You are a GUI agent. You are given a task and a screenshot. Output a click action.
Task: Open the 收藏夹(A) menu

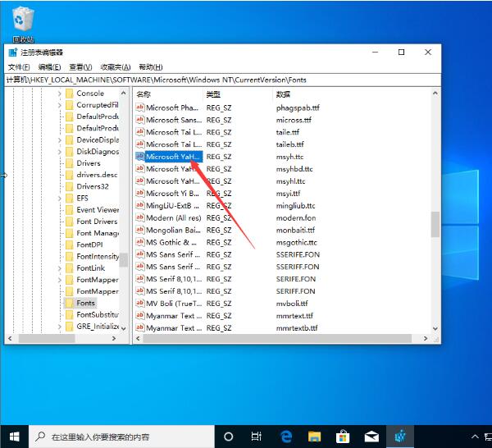(x=116, y=67)
